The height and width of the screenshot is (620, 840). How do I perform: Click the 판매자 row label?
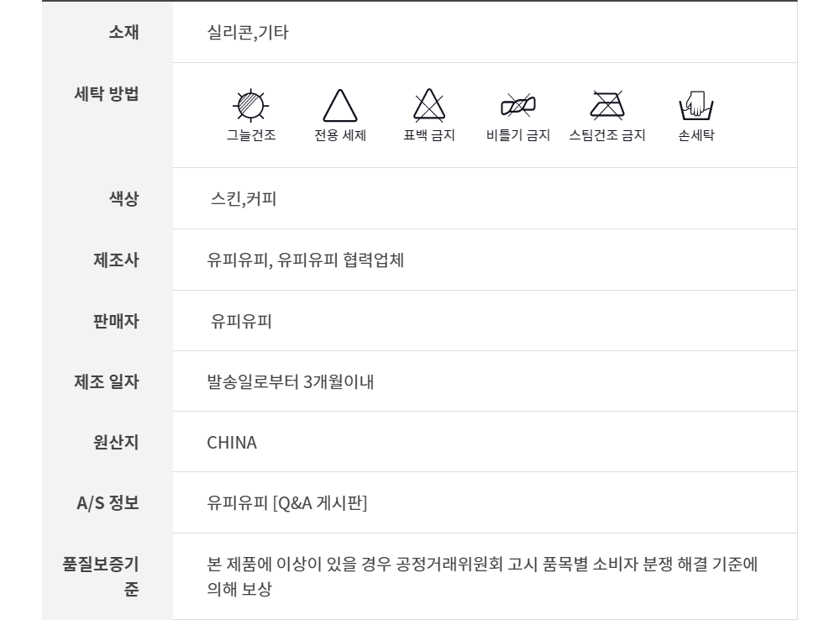point(115,321)
